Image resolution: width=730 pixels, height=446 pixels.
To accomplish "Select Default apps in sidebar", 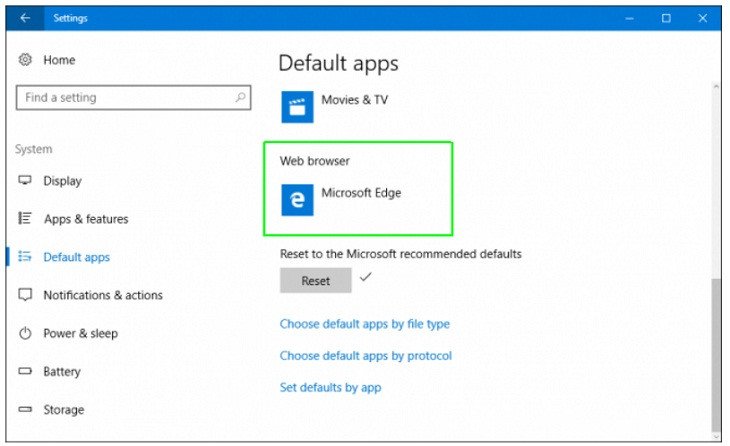I will pyautogui.click(x=76, y=257).
